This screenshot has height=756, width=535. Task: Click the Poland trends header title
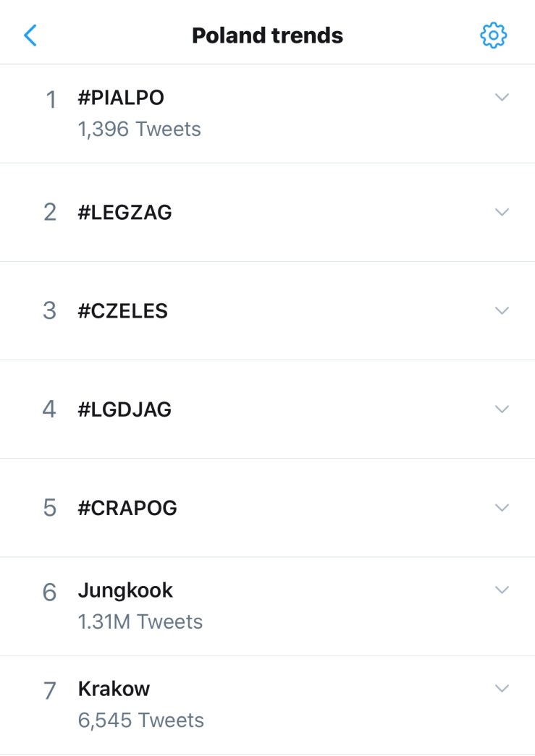pyautogui.click(x=267, y=35)
